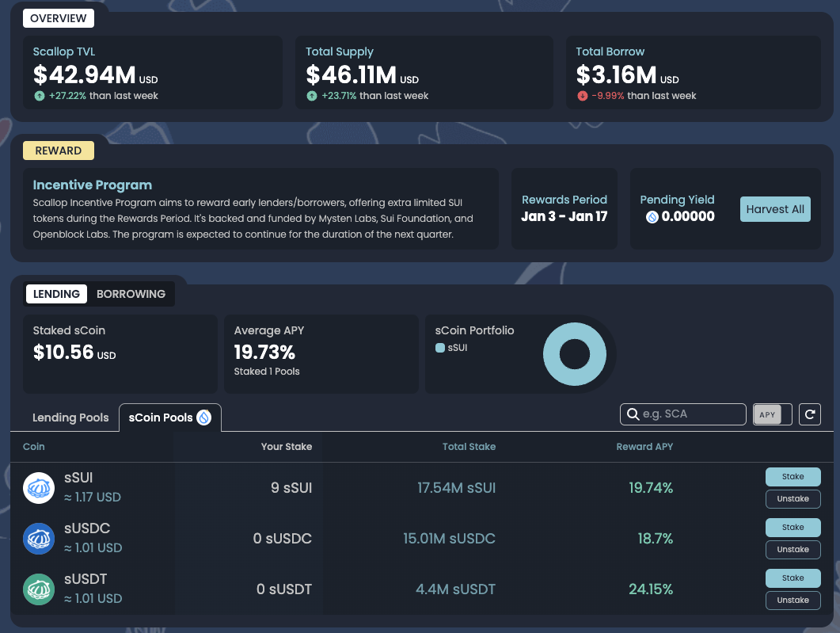The width and height of the screenshot is (840, 633).
Task: Select the LENDING view
Action: point(56,294)
